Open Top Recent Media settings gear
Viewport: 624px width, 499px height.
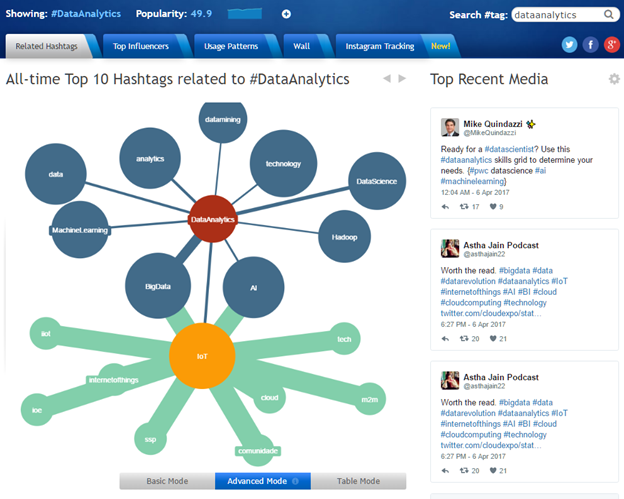click(614, 79)
